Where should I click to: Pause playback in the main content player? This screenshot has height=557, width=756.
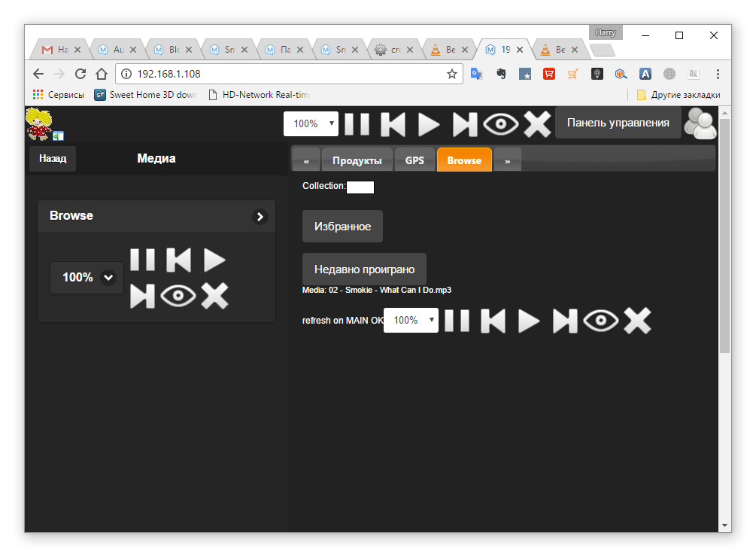(457, 321)
